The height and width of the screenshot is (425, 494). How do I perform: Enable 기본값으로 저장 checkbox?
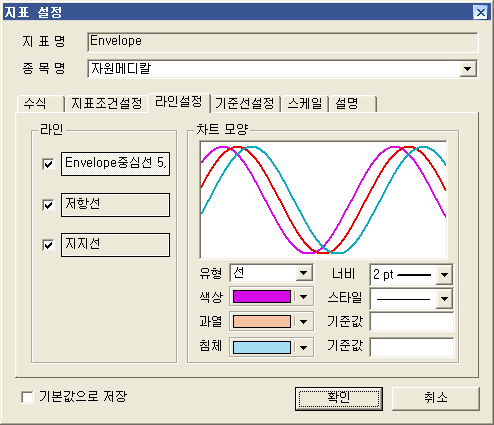(27, 397)
